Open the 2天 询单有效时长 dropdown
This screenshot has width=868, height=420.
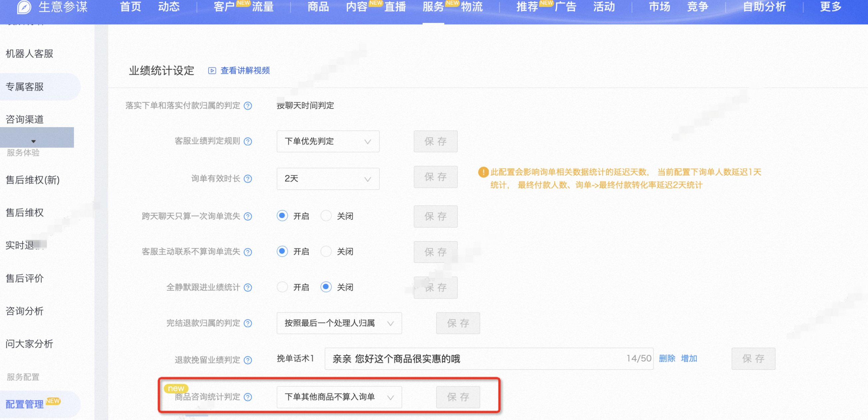[x=328, y=179]
